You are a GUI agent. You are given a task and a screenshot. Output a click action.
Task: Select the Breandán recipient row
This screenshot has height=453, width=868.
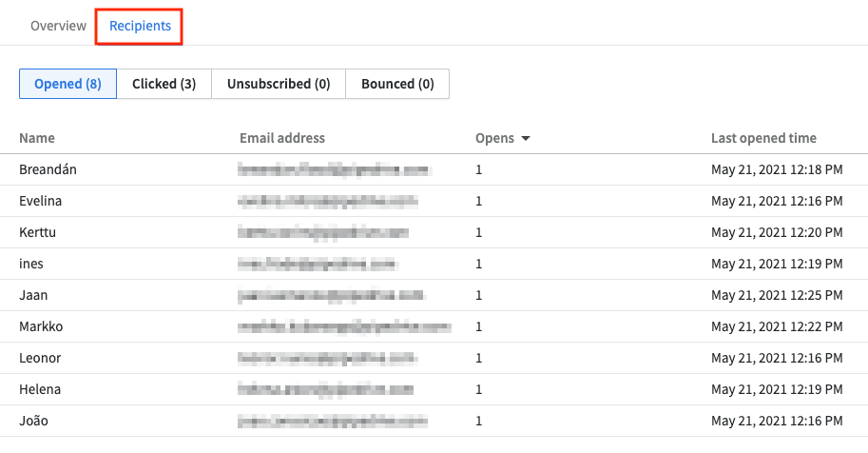click(47, 169)
